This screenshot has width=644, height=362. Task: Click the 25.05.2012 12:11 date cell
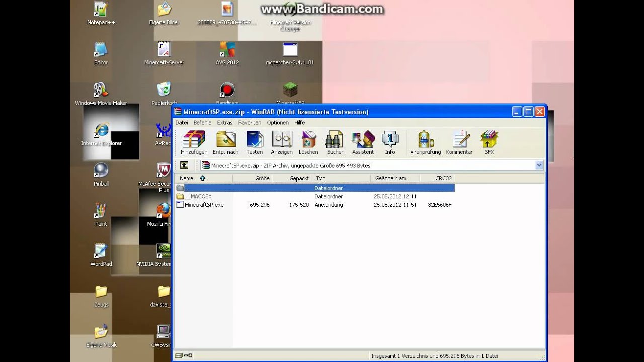395,196
